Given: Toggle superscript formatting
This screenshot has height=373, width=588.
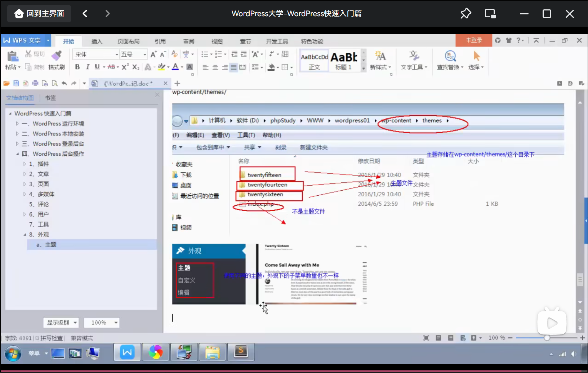Looking at the screenshot, I should [125, 67].
